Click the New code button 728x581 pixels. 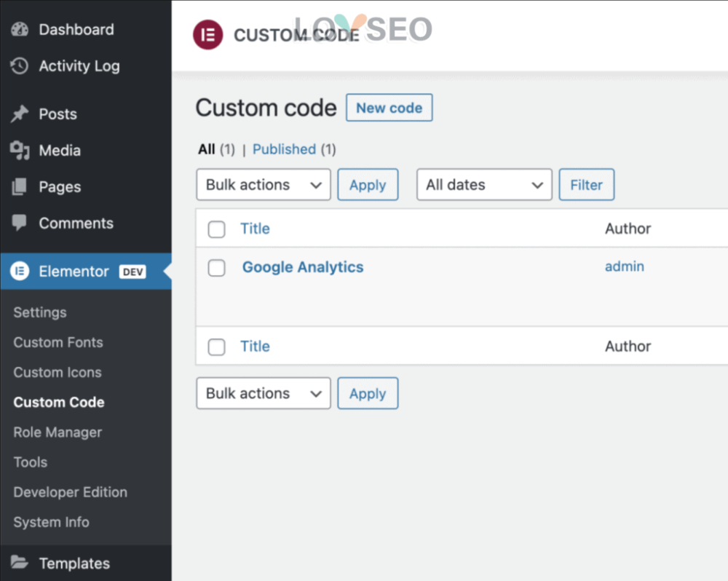click(x=389, y=108)
